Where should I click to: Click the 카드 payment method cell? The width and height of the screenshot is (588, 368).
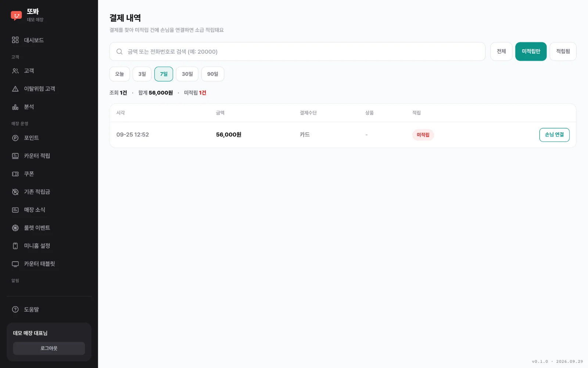305,135
